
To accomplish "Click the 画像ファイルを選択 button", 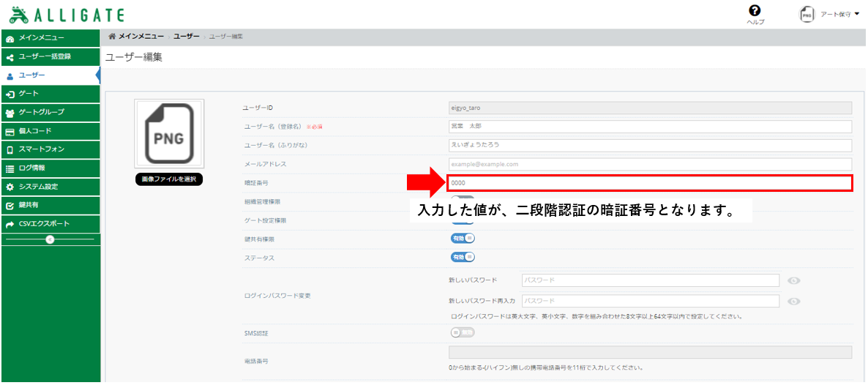I will point(169,180).
